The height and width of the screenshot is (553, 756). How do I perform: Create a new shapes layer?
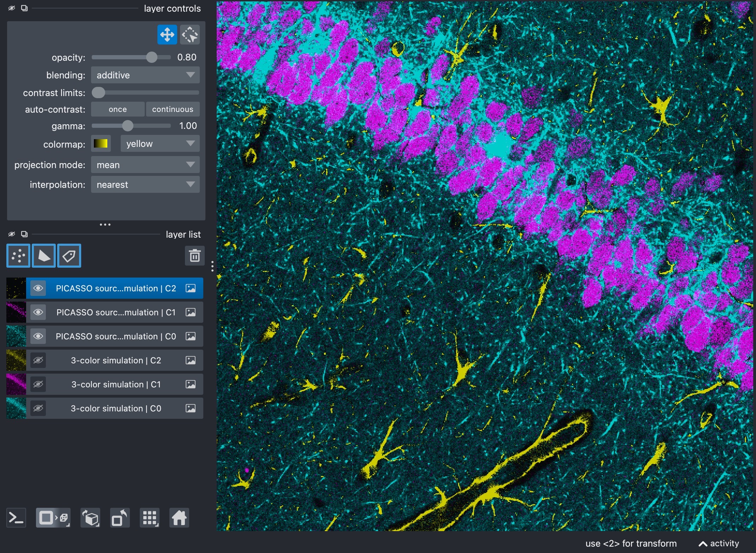tap(44, 256)
